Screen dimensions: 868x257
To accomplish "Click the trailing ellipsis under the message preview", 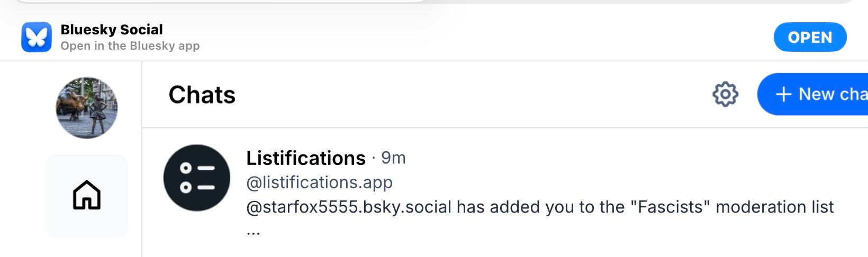I will tap(254, 232).
